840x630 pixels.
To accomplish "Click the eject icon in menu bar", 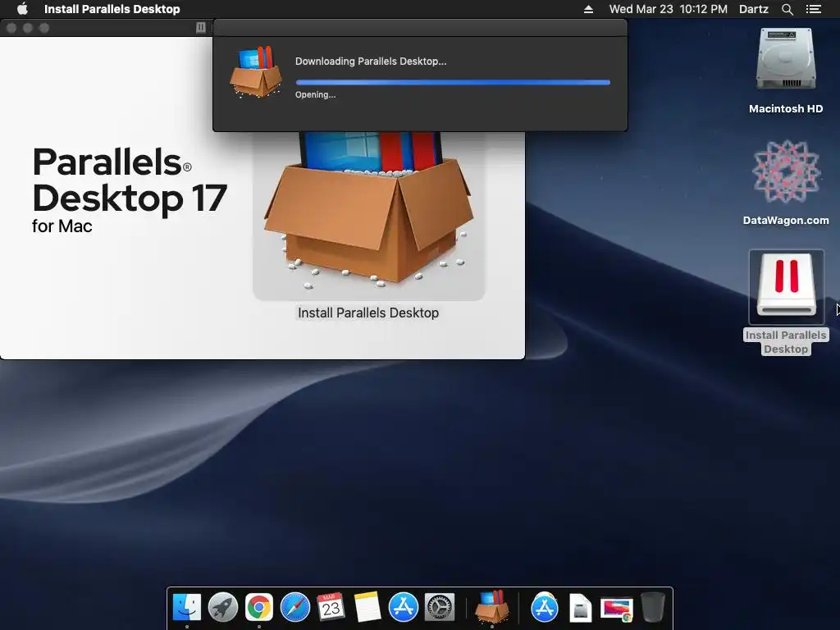I will 588,9.
